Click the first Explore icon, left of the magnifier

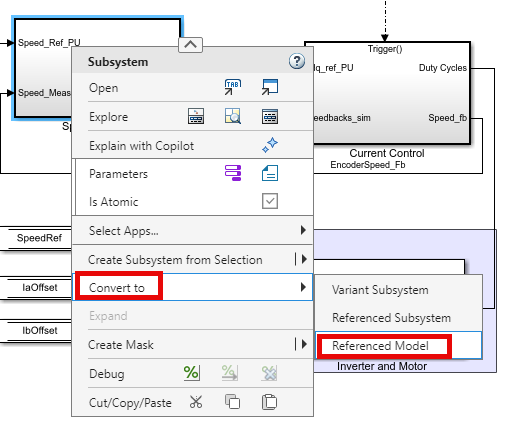196,116
